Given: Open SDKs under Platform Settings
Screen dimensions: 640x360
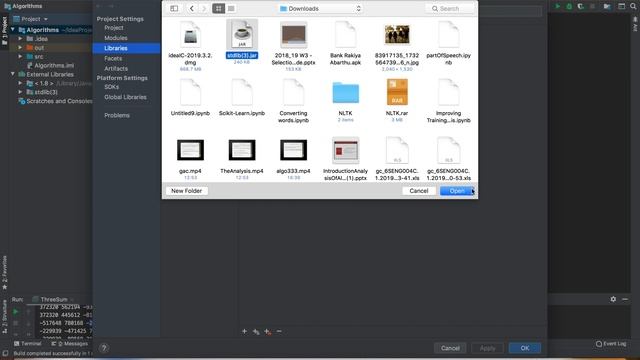Looking at the screenshot, I should point(111,87).
